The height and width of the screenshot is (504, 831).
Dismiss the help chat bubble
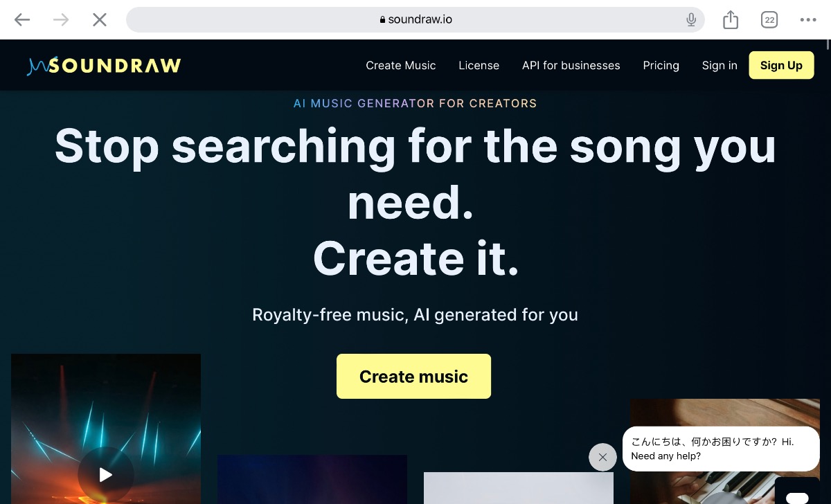[x=602, y=457]
